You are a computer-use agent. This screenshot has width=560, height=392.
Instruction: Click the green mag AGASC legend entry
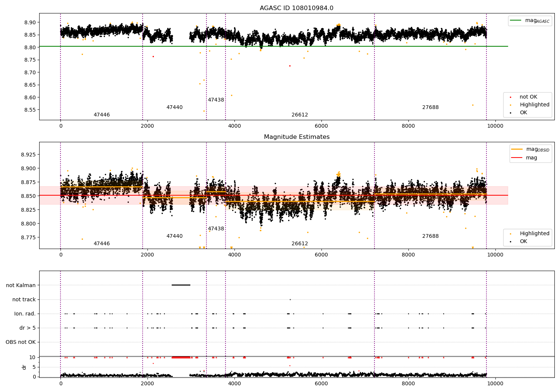coord(530,21)
